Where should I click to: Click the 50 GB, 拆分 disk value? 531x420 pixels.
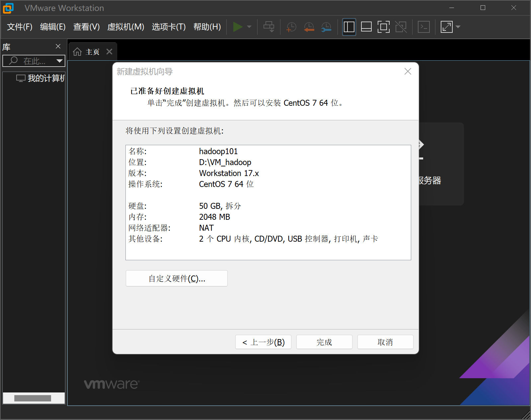click(220, 206)
